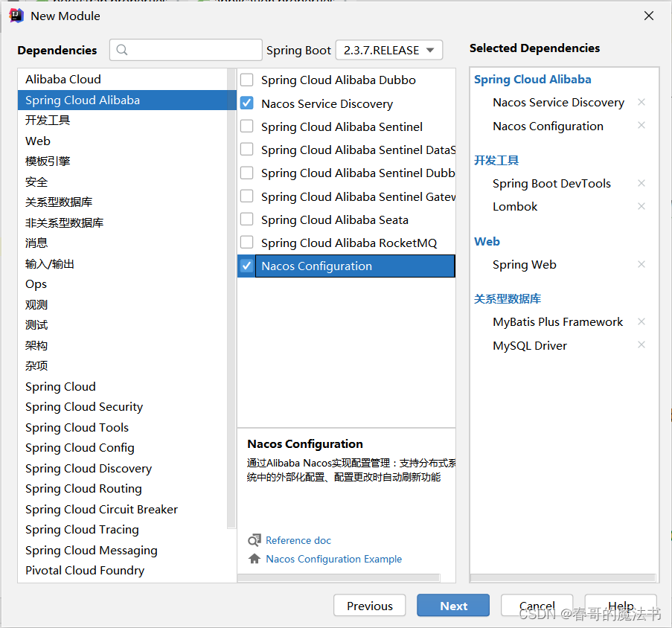Screen dimensions: 672x628
Task: Click the IntelliJ IDEA logo in title bar
Action: (16, 16)
